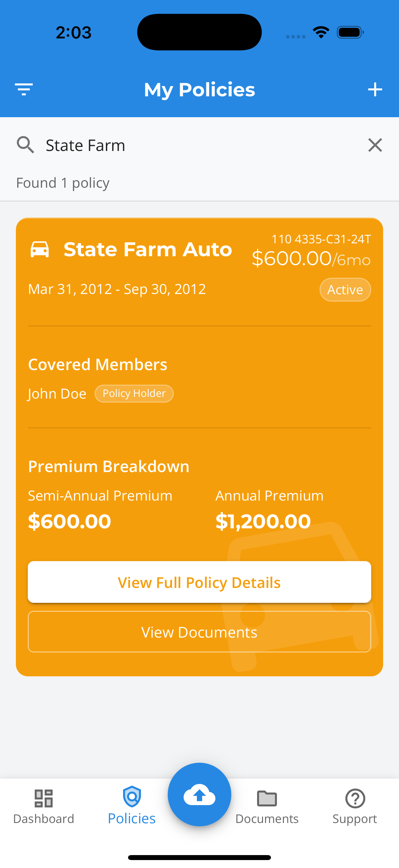Tap the Active status badge
This screenshot has height=868, width=399.
tap(345, 290)
